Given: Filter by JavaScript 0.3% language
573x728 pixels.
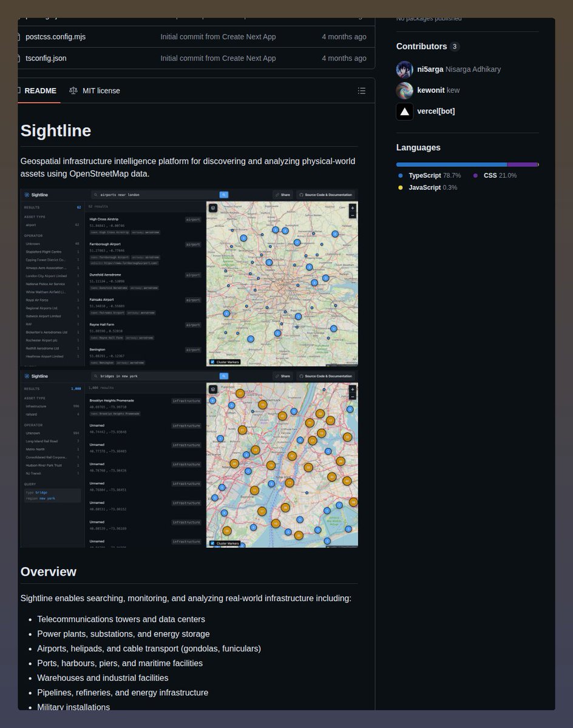Looking at the screenshot, I should point(428,187).
